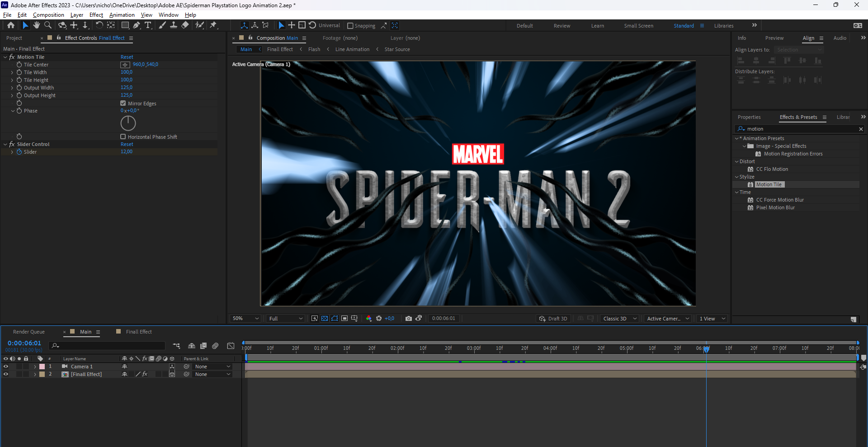Toggle the Draft 3D button
868x447 pixels.
pos(553,319)
